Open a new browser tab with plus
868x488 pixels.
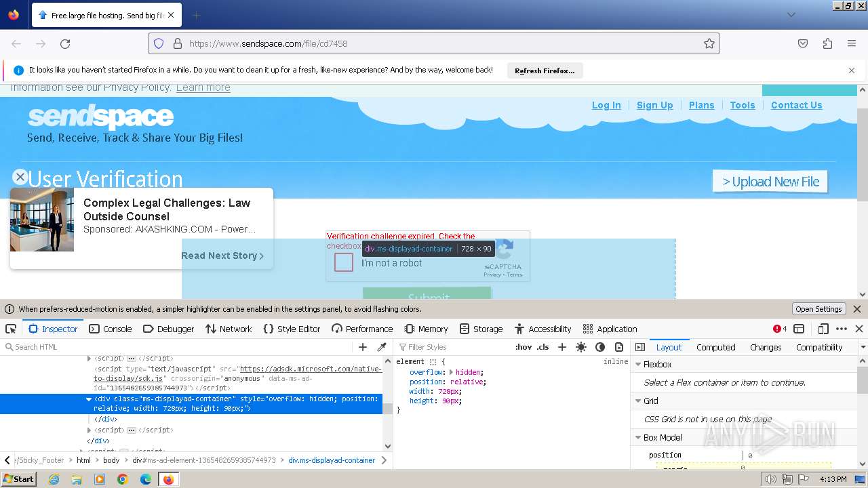click(x=196, y=15)
